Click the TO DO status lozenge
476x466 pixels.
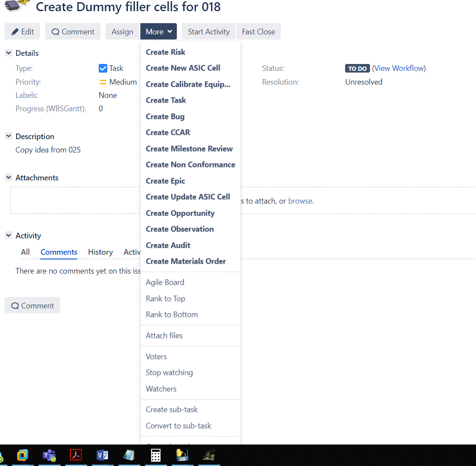[x=357, y=68]
